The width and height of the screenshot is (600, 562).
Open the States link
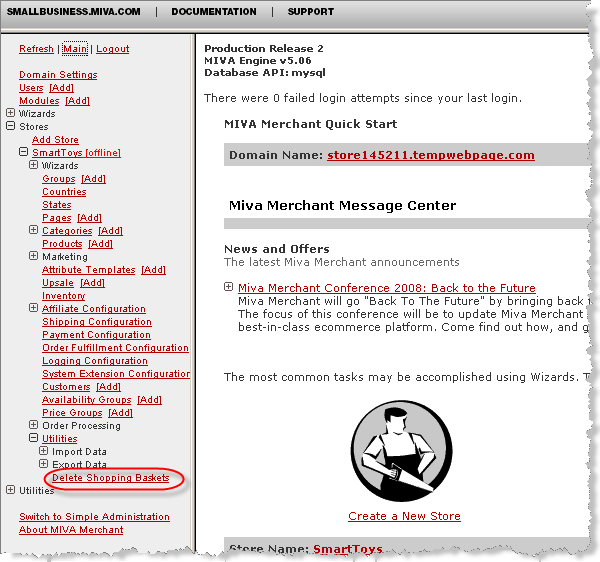coord(57,205)
